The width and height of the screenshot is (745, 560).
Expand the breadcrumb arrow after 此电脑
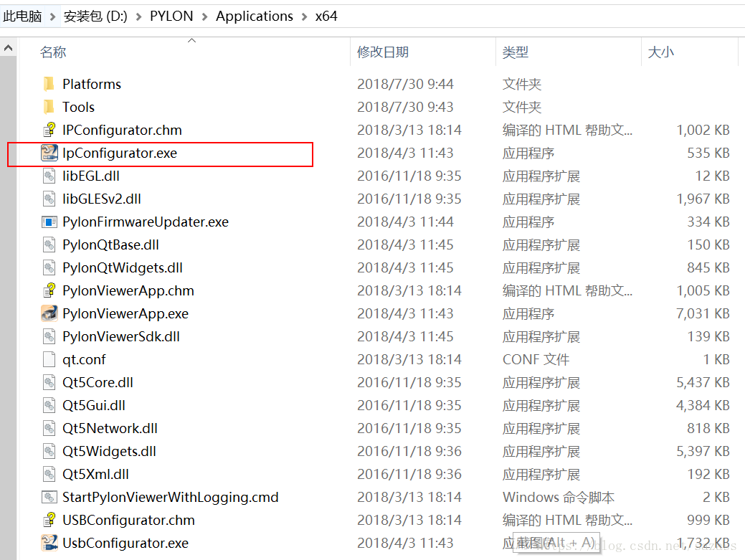click(53, 17)
